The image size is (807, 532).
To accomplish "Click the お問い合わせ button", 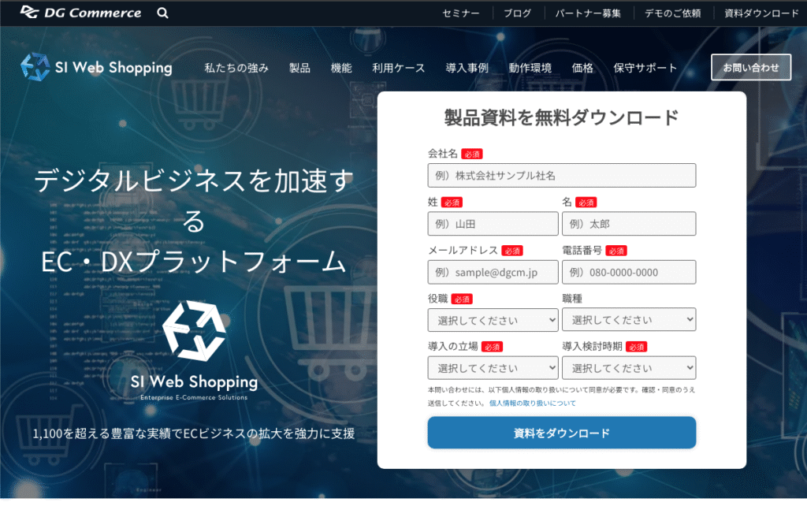I will click(x=750, y=67).
